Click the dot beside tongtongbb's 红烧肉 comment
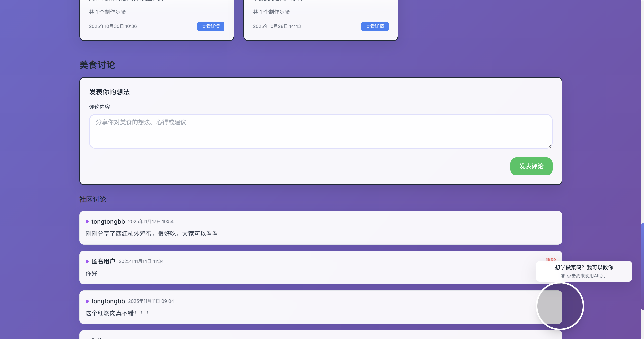Image resolution: width=644 pixels, height=339 pixels. pyautogui.click(x=87, y=301)
